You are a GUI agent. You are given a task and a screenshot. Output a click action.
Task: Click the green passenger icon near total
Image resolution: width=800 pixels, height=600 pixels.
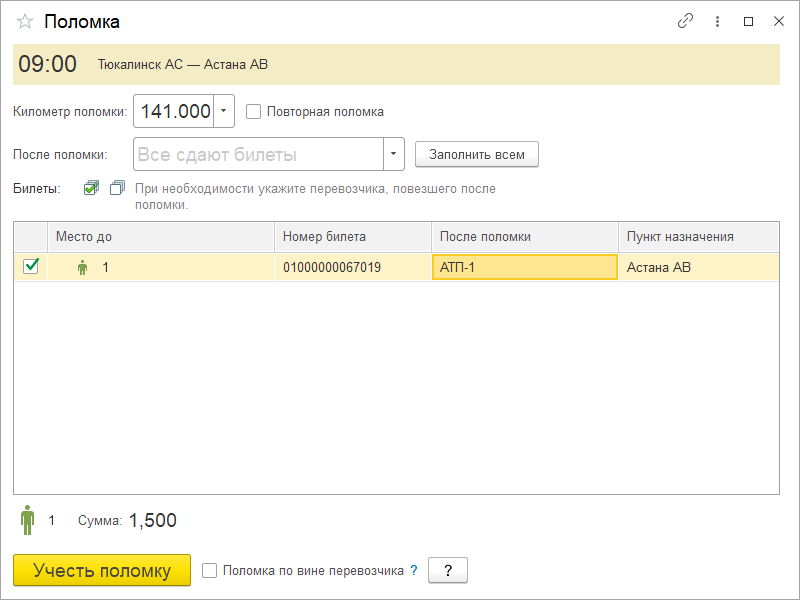click(27, 520)
